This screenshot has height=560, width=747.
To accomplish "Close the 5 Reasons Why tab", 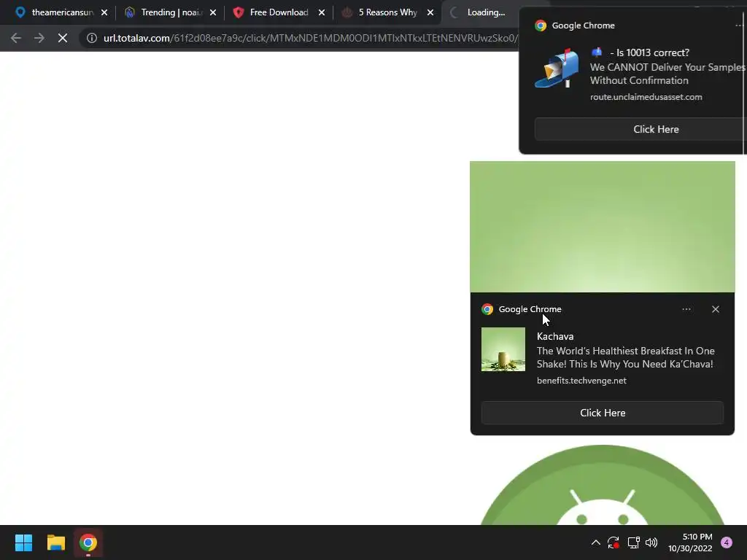I will tap(430, 12).
